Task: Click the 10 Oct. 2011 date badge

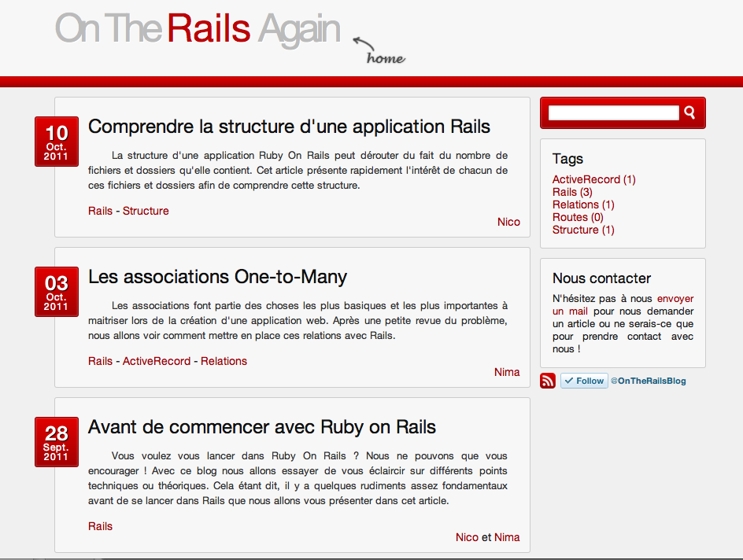Action: pos(57,142)
